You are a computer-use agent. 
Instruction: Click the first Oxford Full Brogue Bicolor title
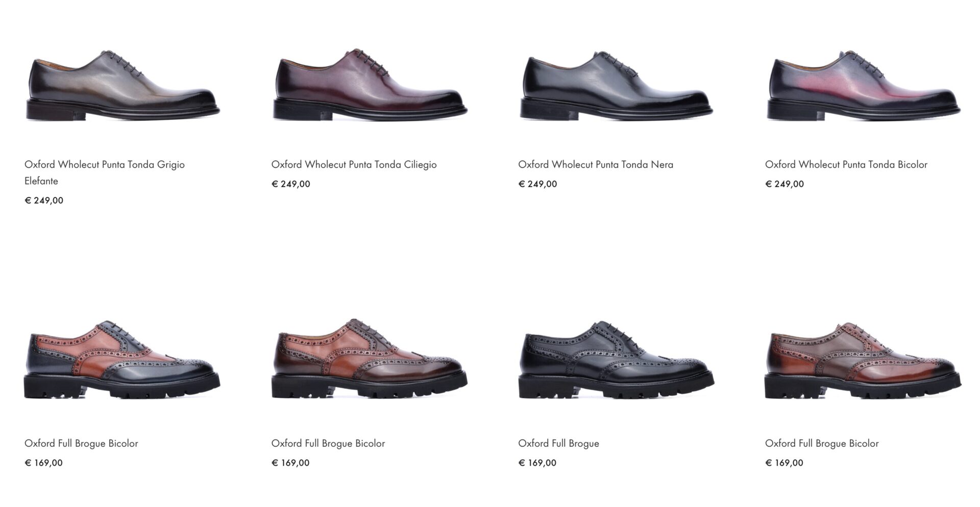pos(81,443)
